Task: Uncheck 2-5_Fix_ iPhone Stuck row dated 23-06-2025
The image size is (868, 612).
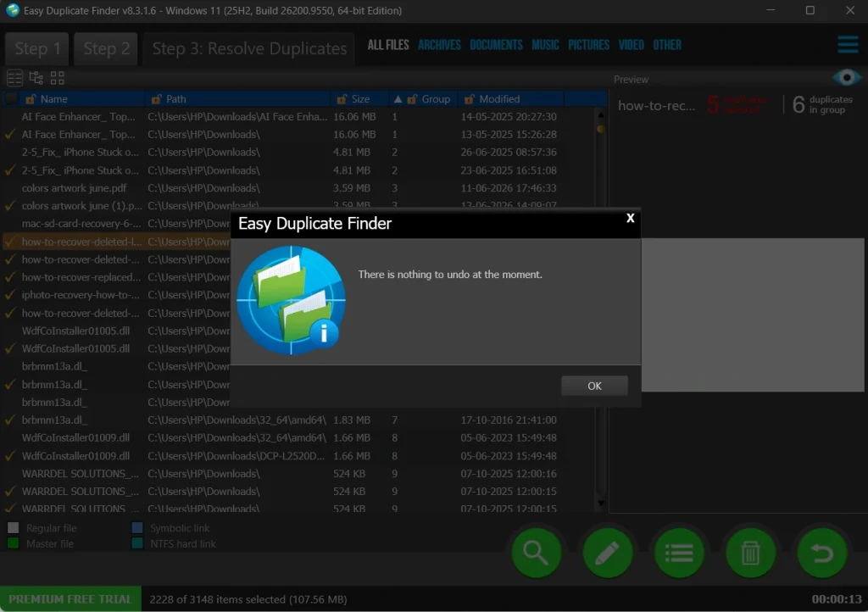Action: tap(10, 170)
